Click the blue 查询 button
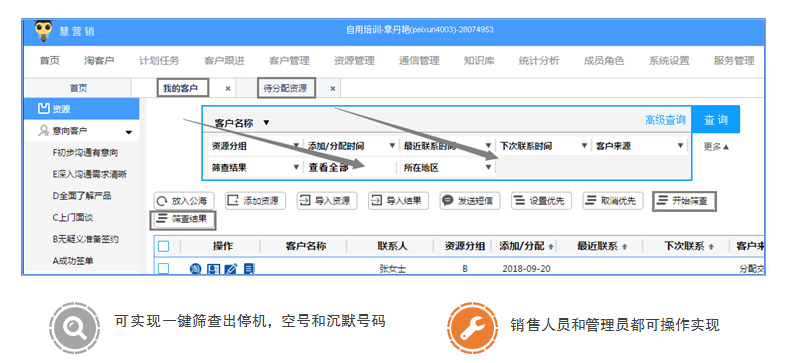 point(716,120)
